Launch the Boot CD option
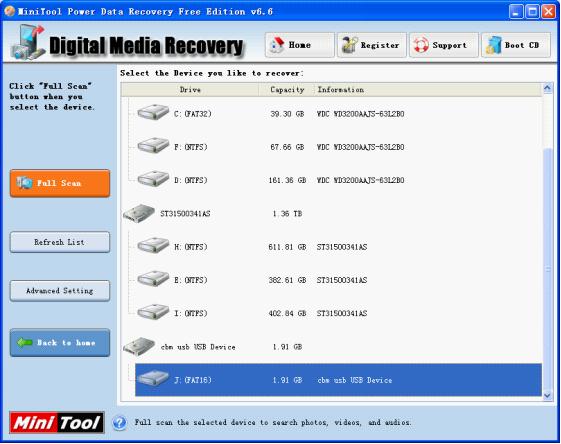 516,45
